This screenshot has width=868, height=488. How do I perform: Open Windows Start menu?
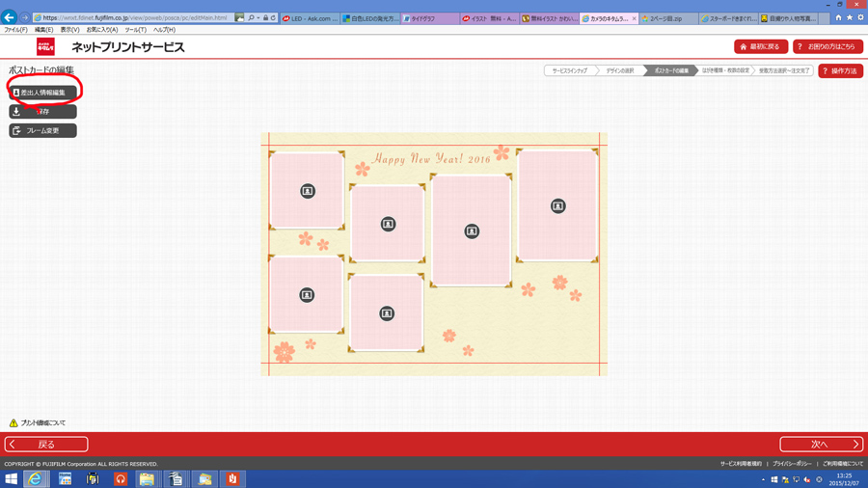pos(12,478)
